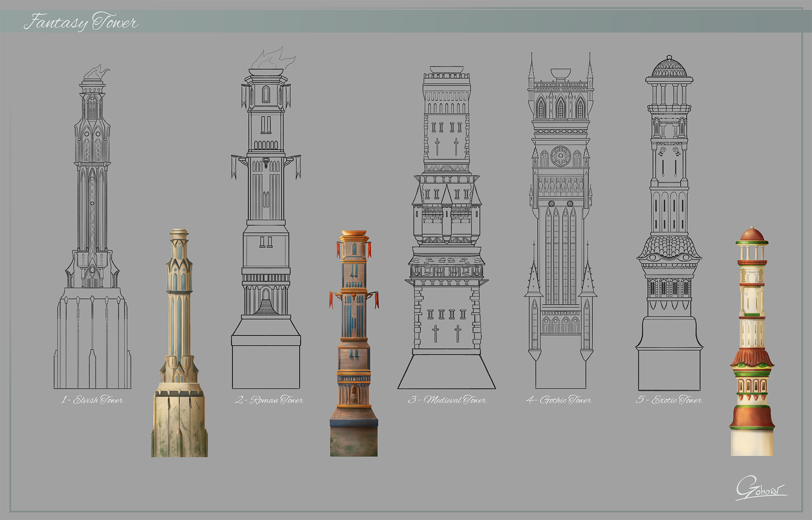Image resolution: width=812 pixels, height=520 pixels.
Task: Click the '1 - Elvish Tower' caption
Action: [93, 400]
